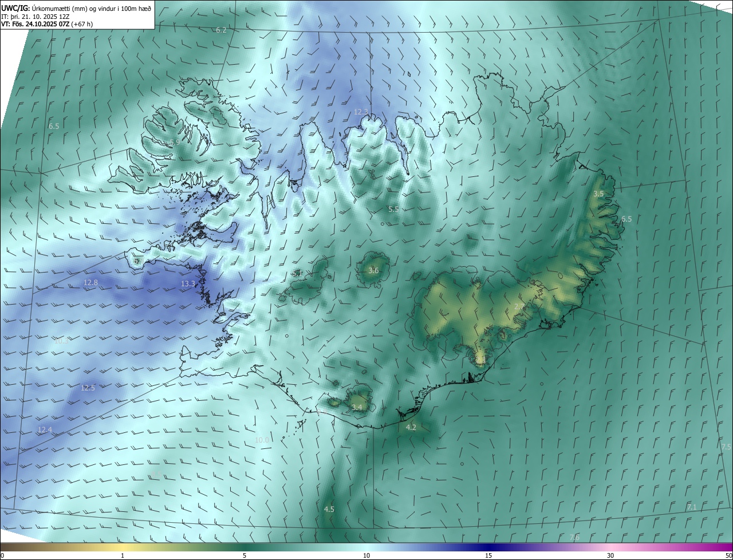This screenshot has width=733, height=560.
Task: Click the 6.5 value beside the 3.5 label
Action: click(x=626, y=219)
